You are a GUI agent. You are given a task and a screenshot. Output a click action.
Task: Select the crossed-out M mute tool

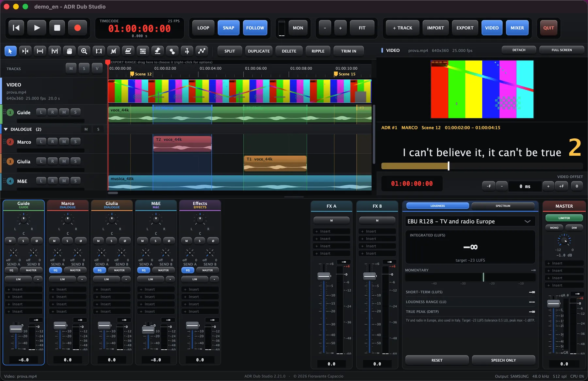pos(113,51)
